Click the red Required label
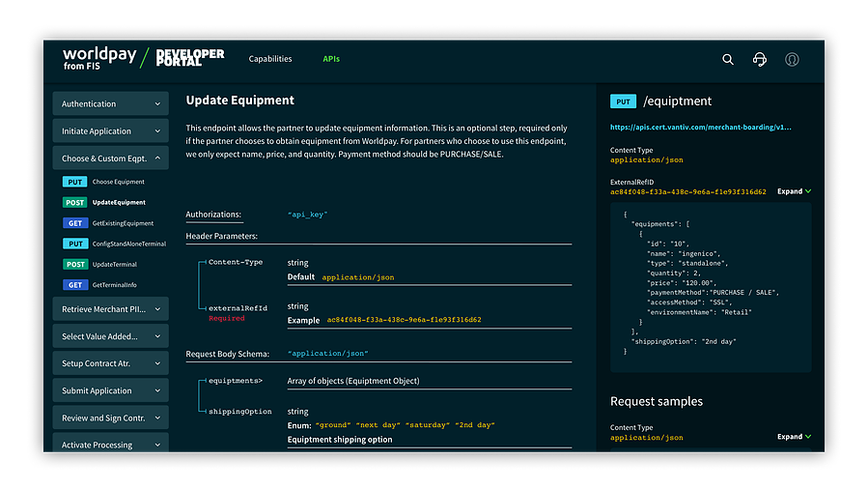The height and width of the screenshot is (489, 868). coord(226,319)
